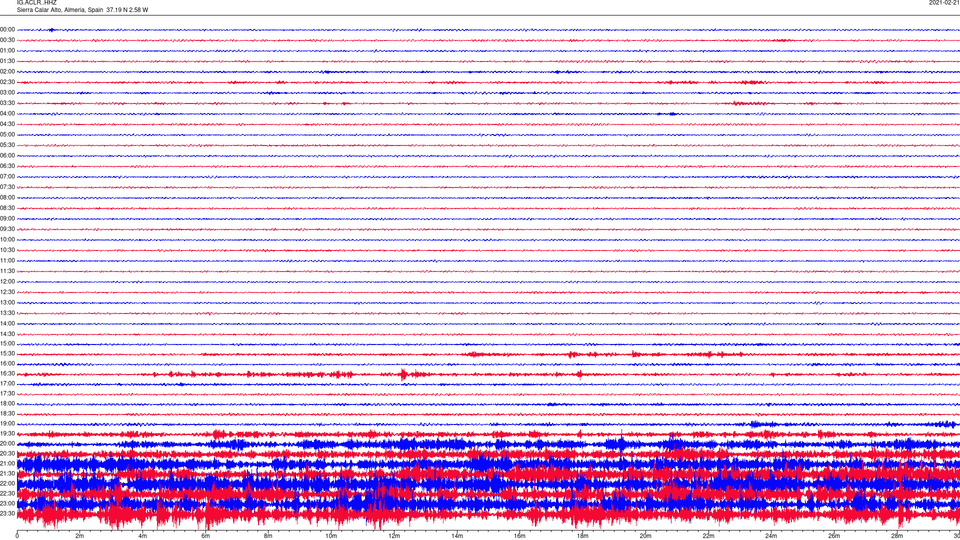Pick the 17:30 row label
960x540 pixels.
click(7, 394)
